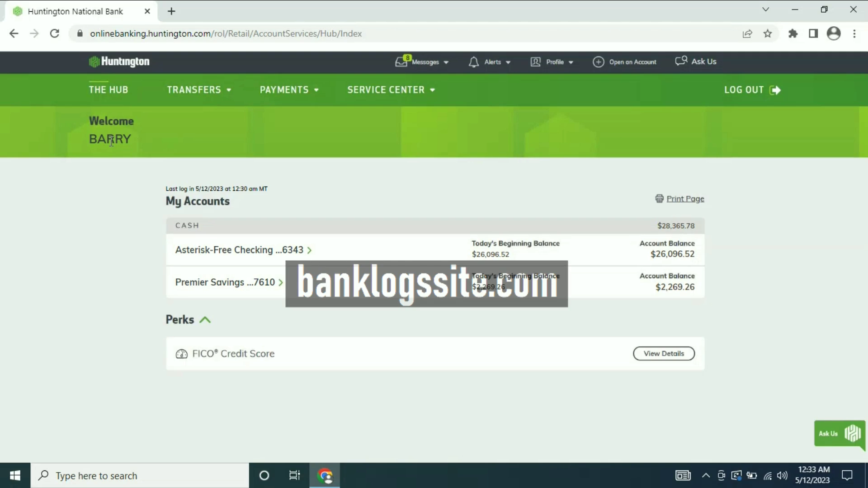Click the Log Out arrow icon

coord(776,89)
